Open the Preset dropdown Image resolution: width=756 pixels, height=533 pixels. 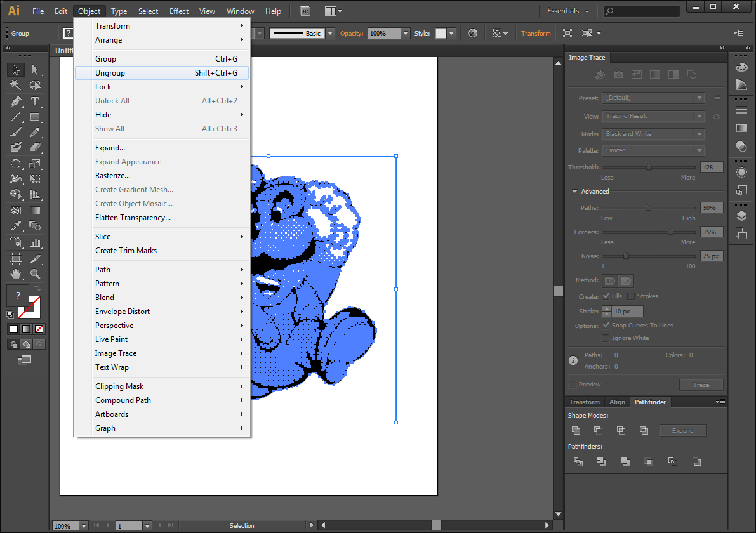pyautogui.click(x=653, y=98)
